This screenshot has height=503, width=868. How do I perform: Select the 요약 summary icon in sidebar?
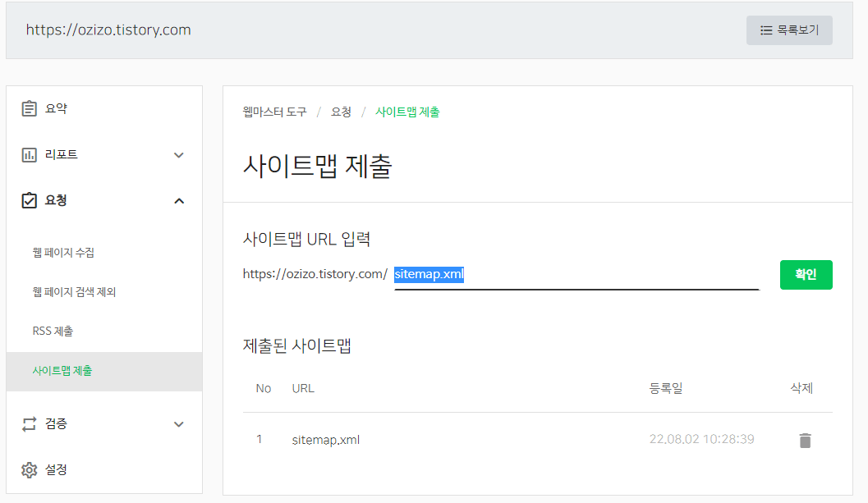point(30,107)
